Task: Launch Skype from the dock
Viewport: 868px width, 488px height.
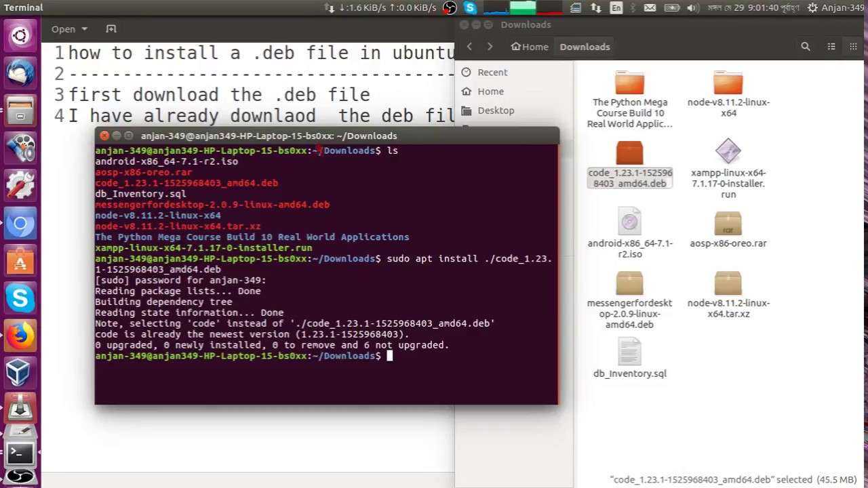Action: click(20, 298)
